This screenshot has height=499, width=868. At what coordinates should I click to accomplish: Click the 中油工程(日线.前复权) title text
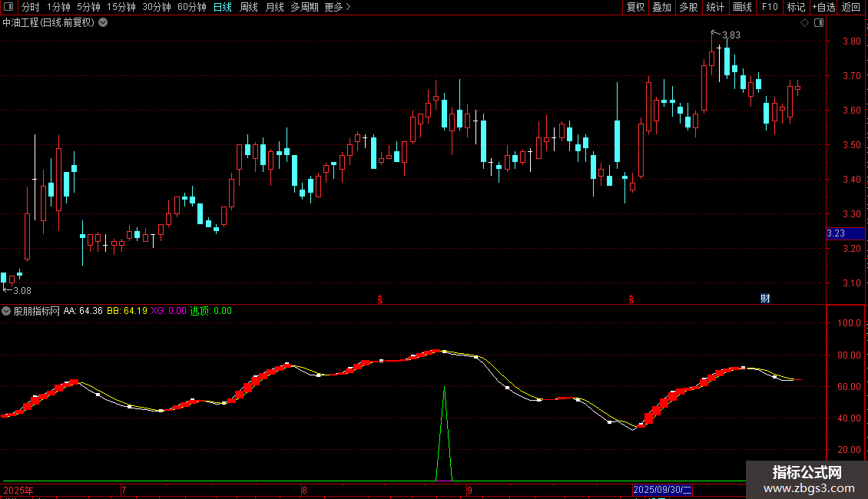[x=48, y=23]
